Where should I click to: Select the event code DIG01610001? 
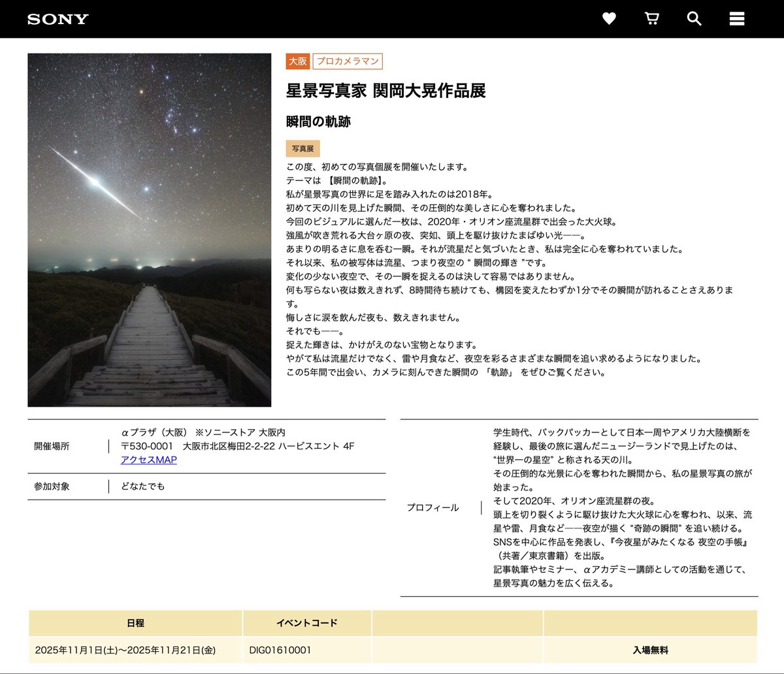[x=280, y=650]
